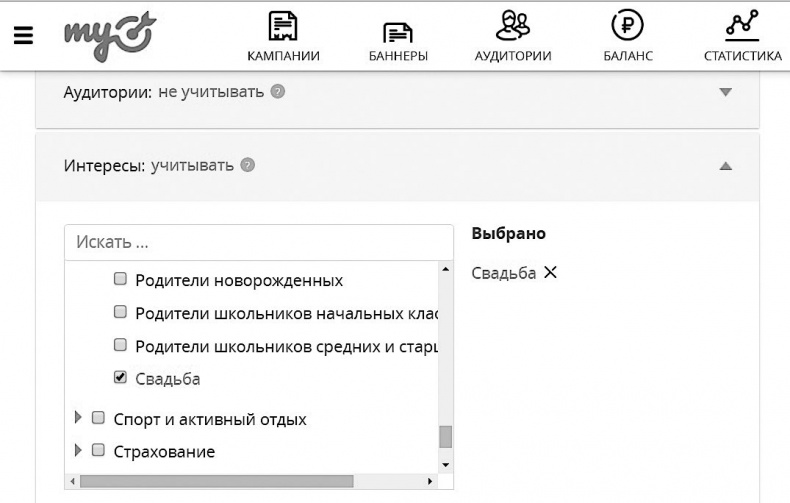Open the Аудитории section icon
The image size is (790, 503).
coord(512,27)
